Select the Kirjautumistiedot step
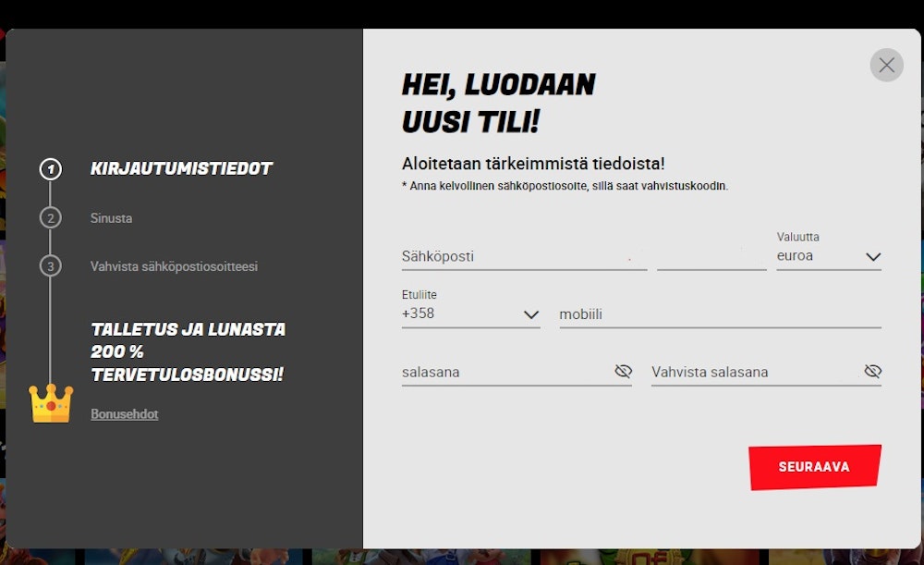The image size is (924, 565). point(181,169)
